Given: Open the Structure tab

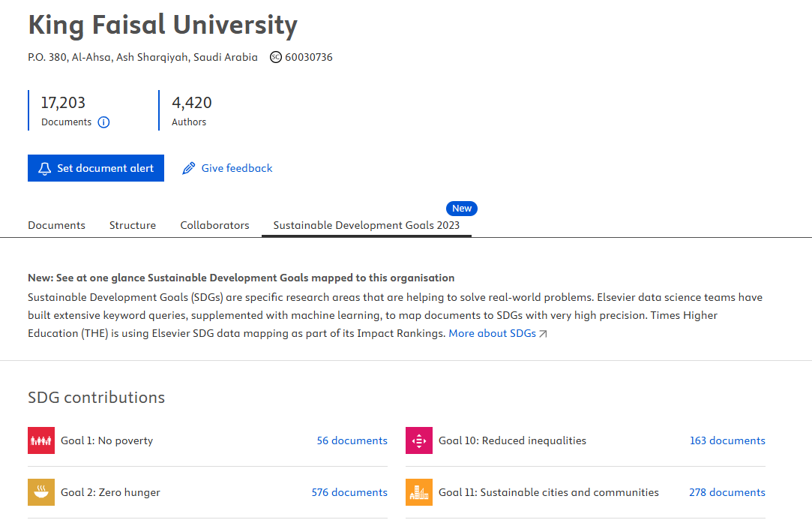Looking at the screenshot, I should coord(133,225).
